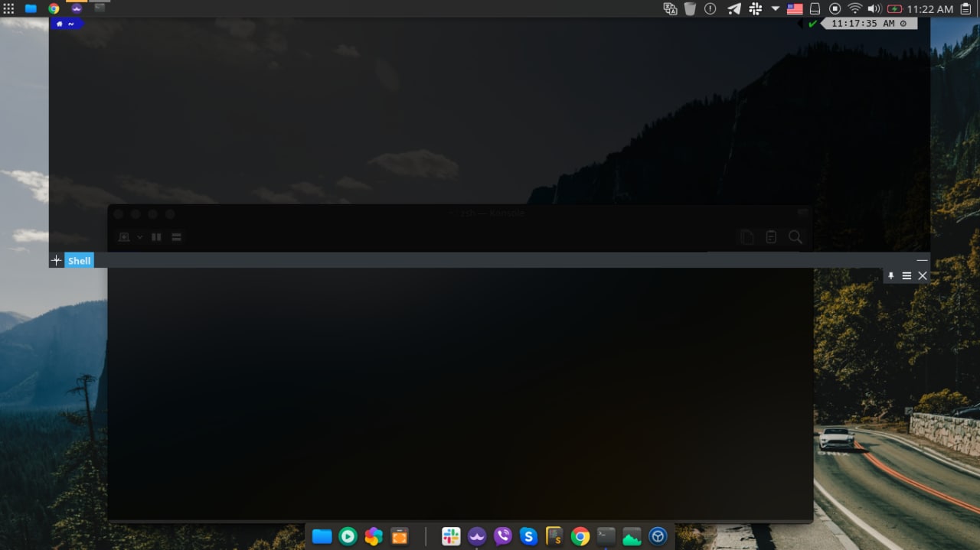Launch the green media player from the dock
The image size is (980, 550).
348,536
